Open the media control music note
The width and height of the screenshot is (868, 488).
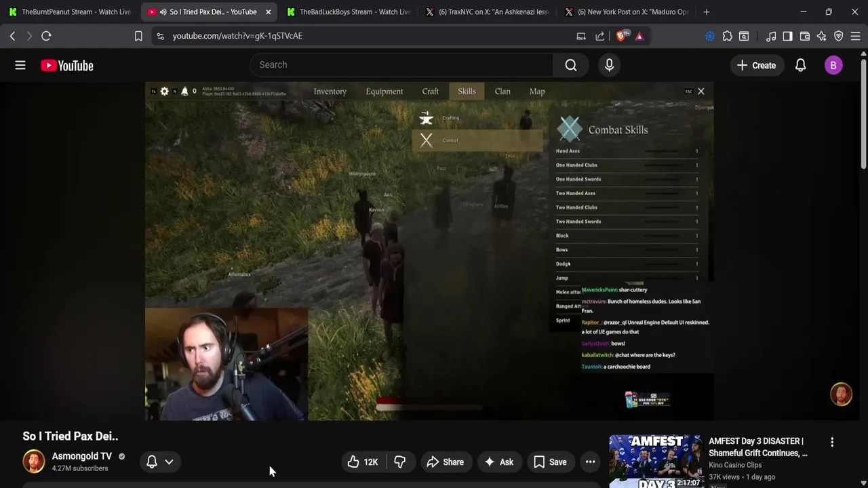[771, 36]
